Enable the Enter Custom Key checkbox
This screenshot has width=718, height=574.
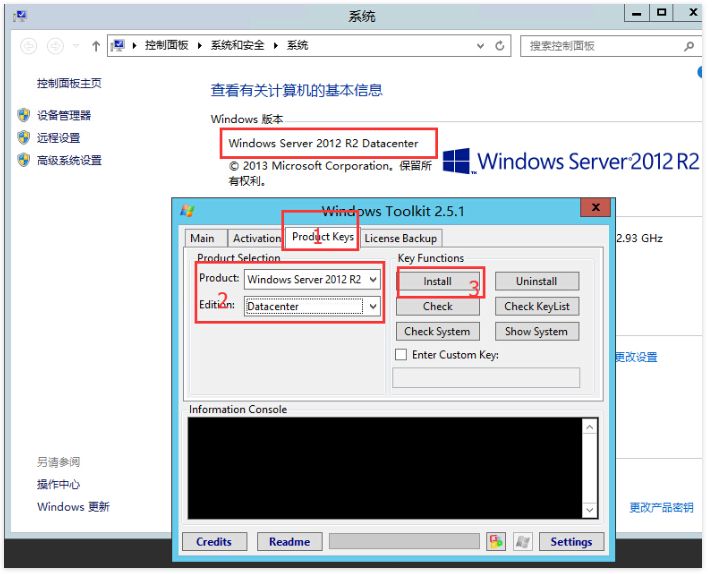[401, 355]
